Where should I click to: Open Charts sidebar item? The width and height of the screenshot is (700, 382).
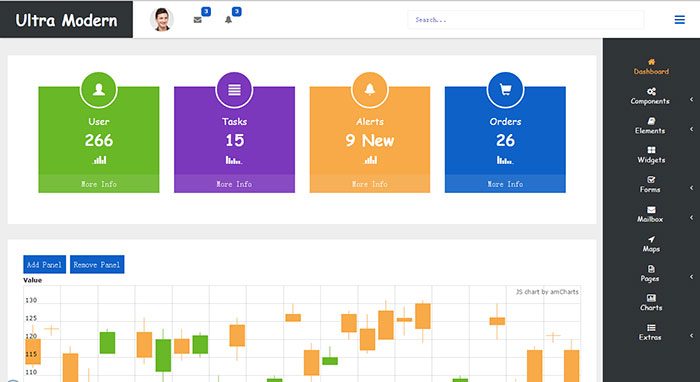click(651, 303)
